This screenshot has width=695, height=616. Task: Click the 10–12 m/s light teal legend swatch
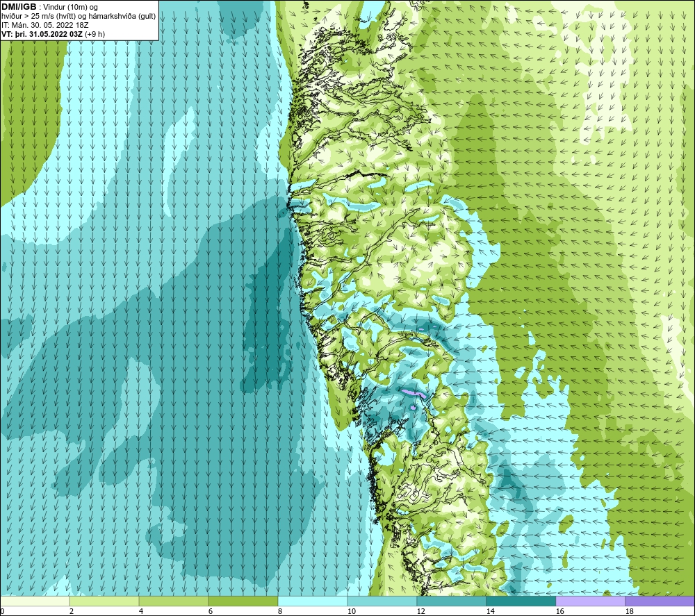point(382,601)
